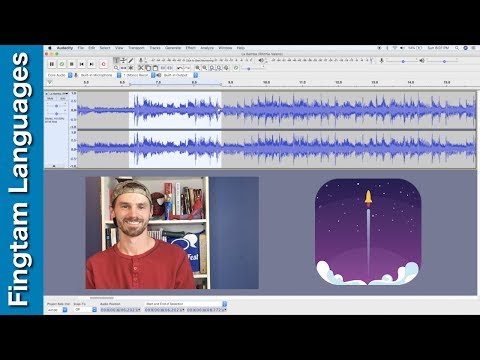Open macOS Spotlight search icon
Screen dimensions: 480x360
click(x=457, y=48)
